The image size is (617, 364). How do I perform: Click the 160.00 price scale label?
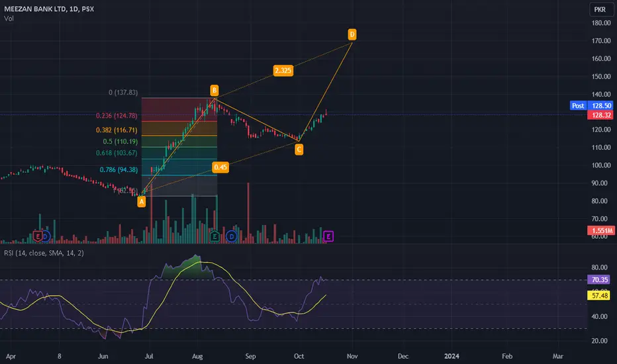click(x=601, y=59)
